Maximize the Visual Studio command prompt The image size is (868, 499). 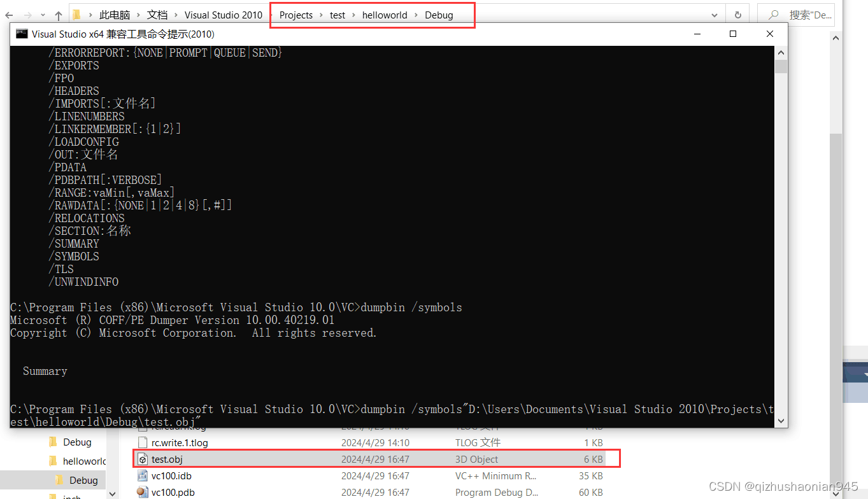point(733,34)
